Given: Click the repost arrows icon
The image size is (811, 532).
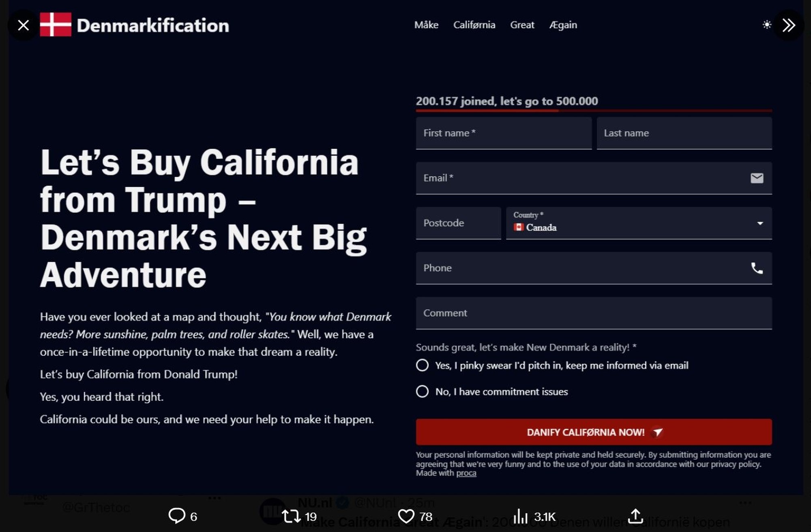Looking at the screenshot, I should tap(291, 516).
